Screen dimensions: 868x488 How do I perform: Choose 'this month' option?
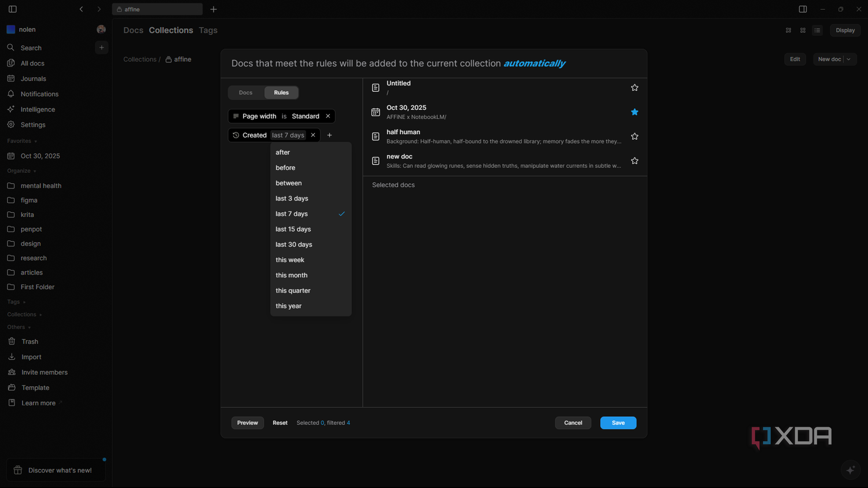(x=311, y=275)
